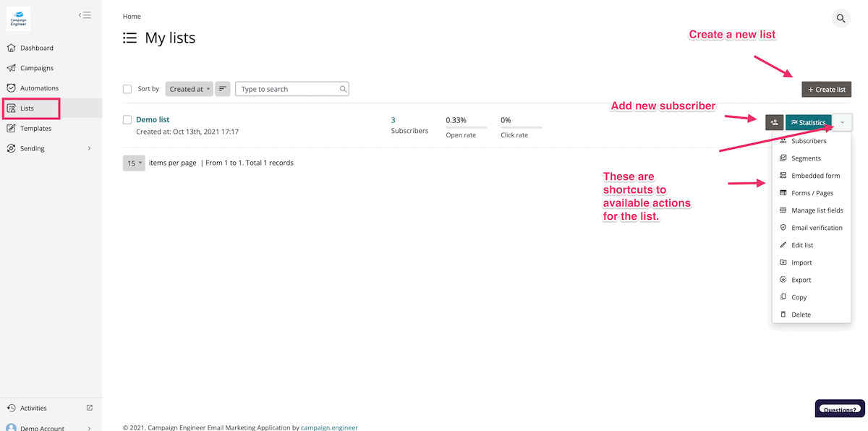Click the Create list button
868x431 pixels.
(x=826, y=89)
